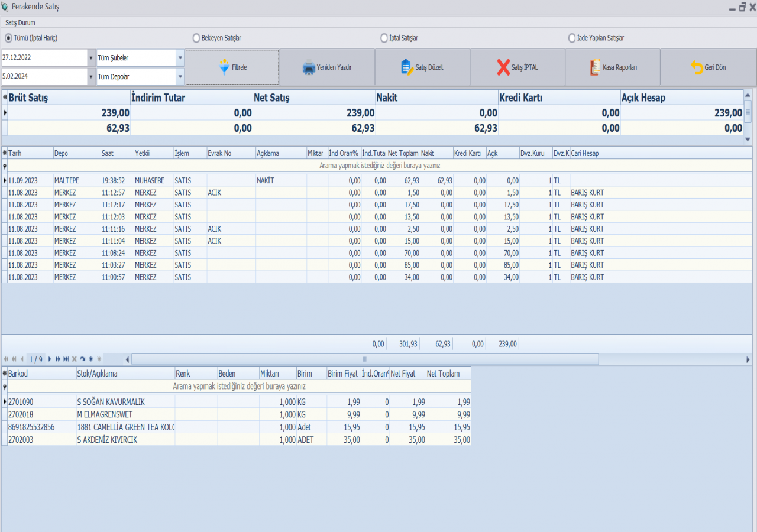The image size is (757, 532).
Task: Click BARIŞ KURT in the 11:00:57 row
Action: point(587,277)
